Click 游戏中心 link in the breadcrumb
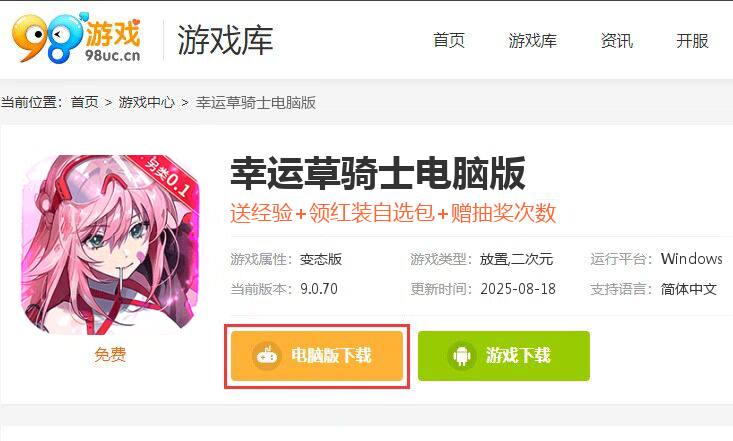Screen dimensions: 733x441 click(x=147, y=102)
